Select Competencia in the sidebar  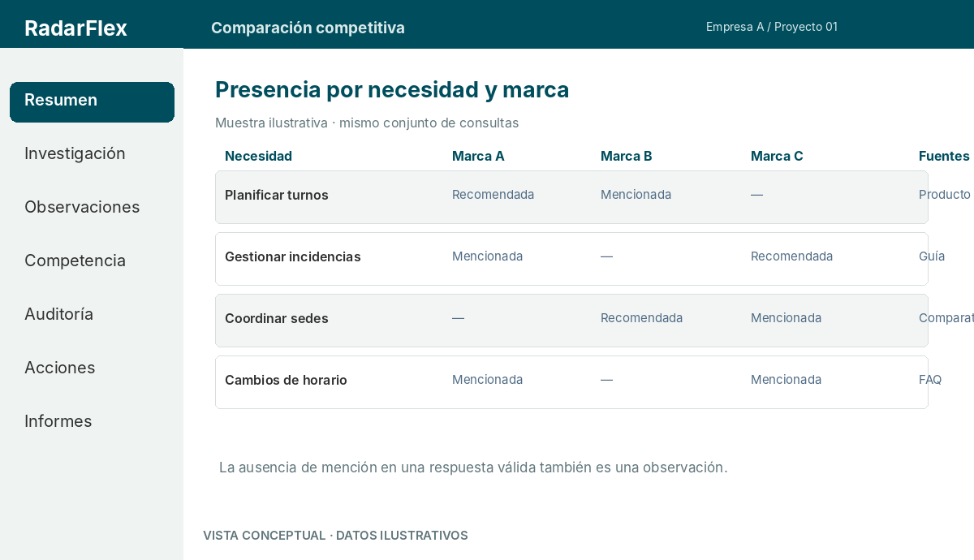click(75, 261)
